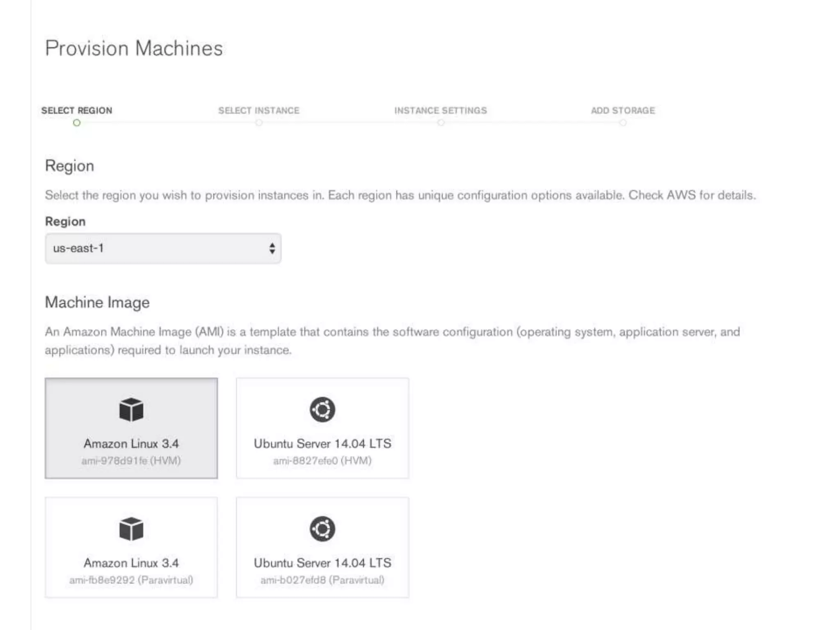The width and height of the screenshot is (840, 630).
Task: Click the Select Region step circle marker
Action: pos(77,123)
